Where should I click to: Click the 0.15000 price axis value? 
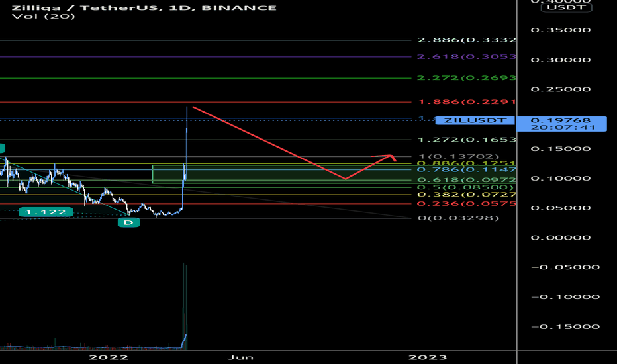click(561, 149)
